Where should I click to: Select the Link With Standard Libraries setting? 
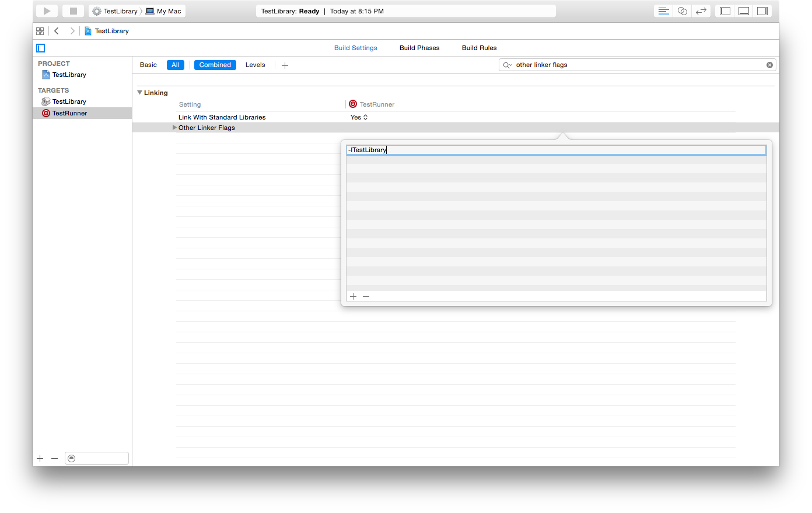[222, 117]
